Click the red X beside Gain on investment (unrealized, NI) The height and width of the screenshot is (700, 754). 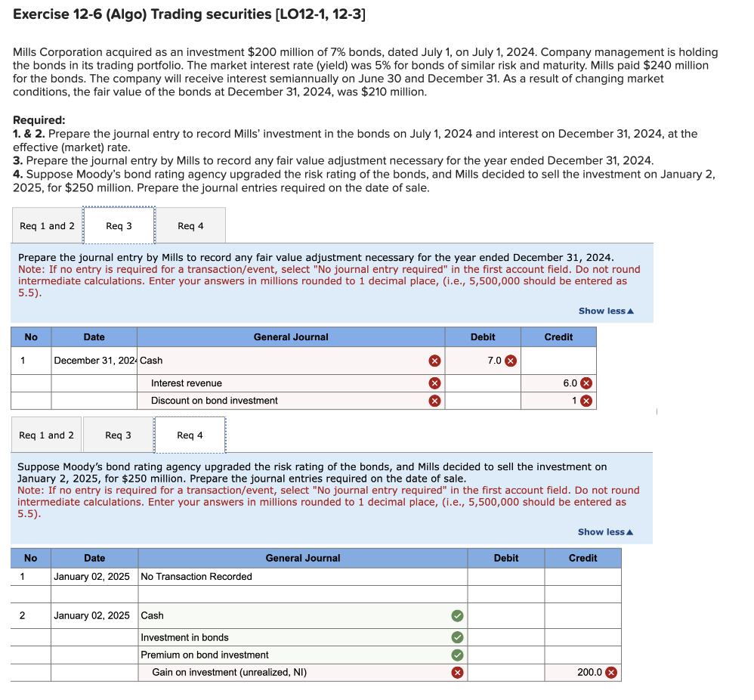[457, 673]
